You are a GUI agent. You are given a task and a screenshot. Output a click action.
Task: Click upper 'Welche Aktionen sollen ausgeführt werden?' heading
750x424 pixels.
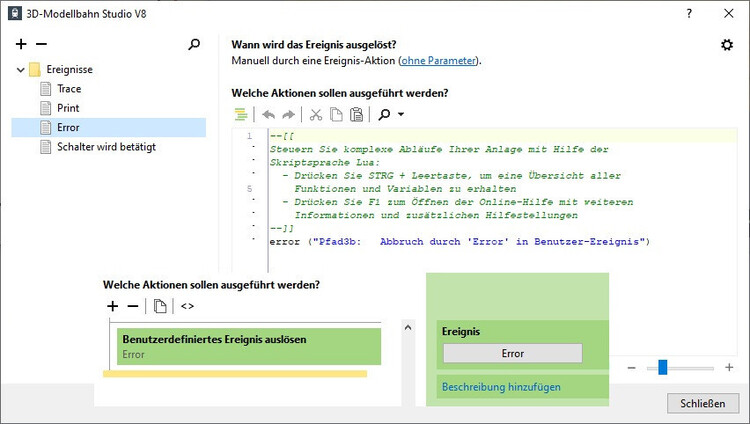340,93
